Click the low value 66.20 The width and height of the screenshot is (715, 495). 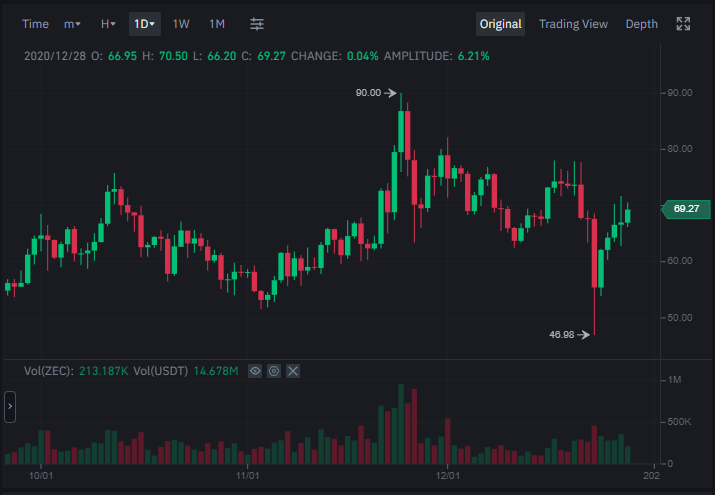(222, 56)
